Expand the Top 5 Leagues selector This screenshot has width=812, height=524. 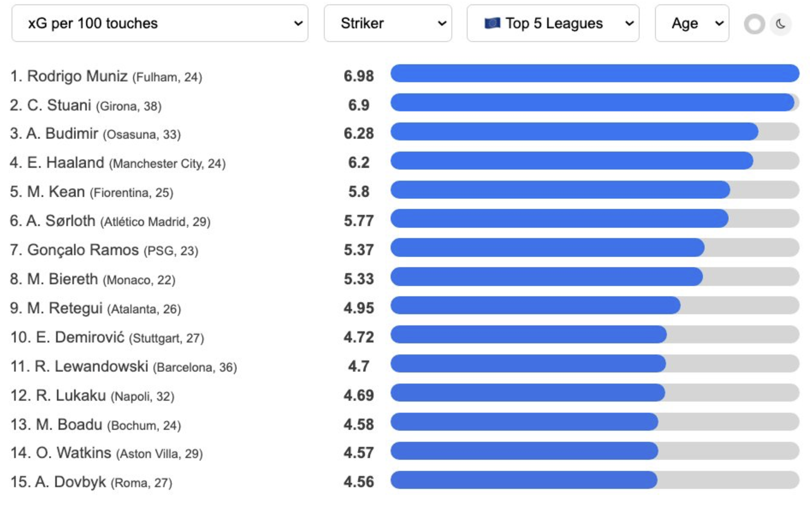[553, 24]
